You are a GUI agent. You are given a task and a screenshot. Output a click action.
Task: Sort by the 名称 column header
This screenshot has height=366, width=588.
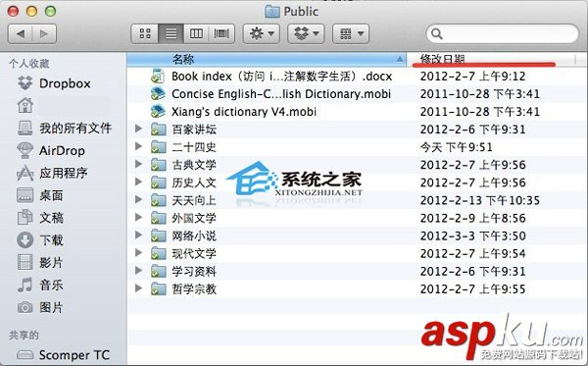click(x=267, y=59)
